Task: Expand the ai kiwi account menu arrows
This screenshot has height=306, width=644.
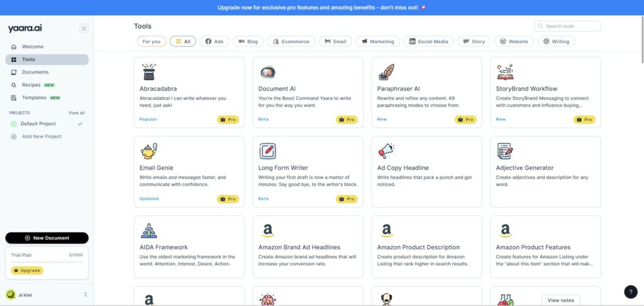Action: [x=86, y=295]
